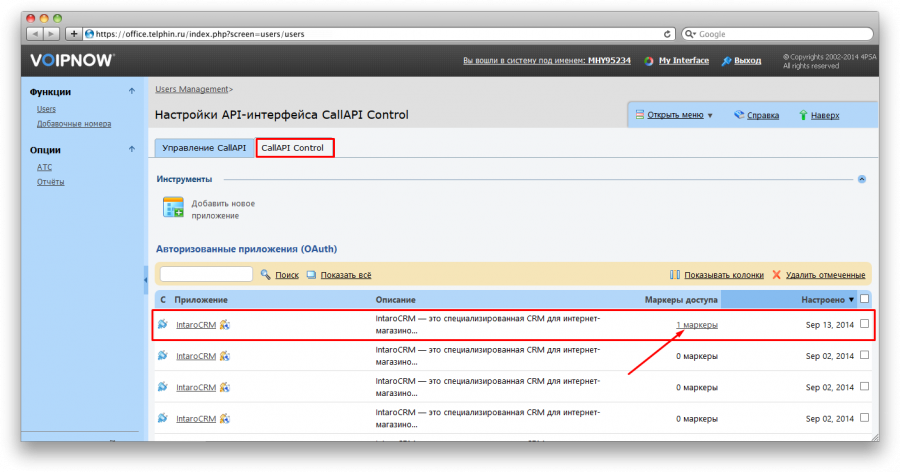Reload page with the refresh icon
This screenshot has width=900, height=472.
pyautogui.click(x=667, y=34)
